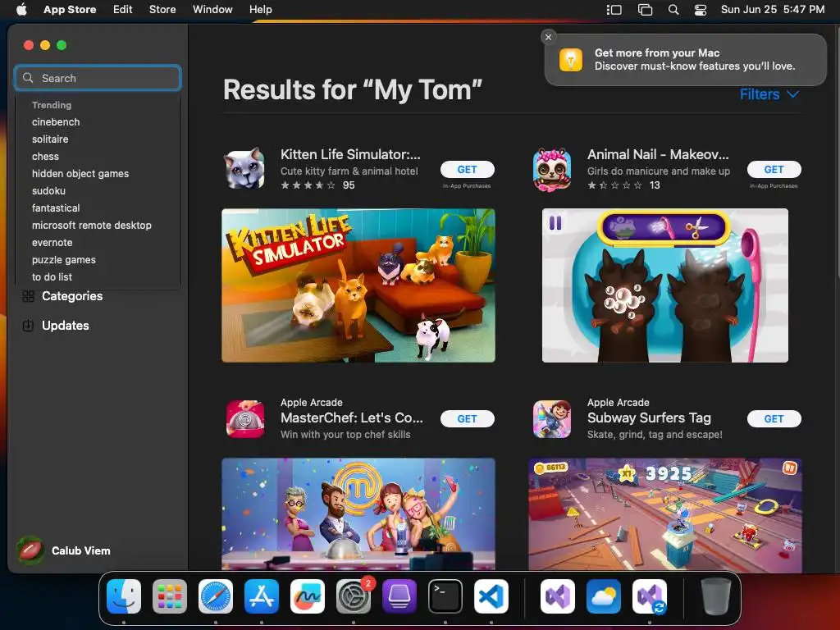This screenshot has width=840, height=630.
Task: Open Control Center in menu bar
Action: [701, 10]
